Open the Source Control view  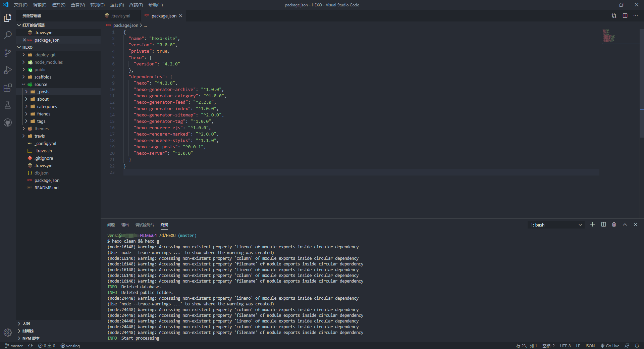tap(8, 52)
